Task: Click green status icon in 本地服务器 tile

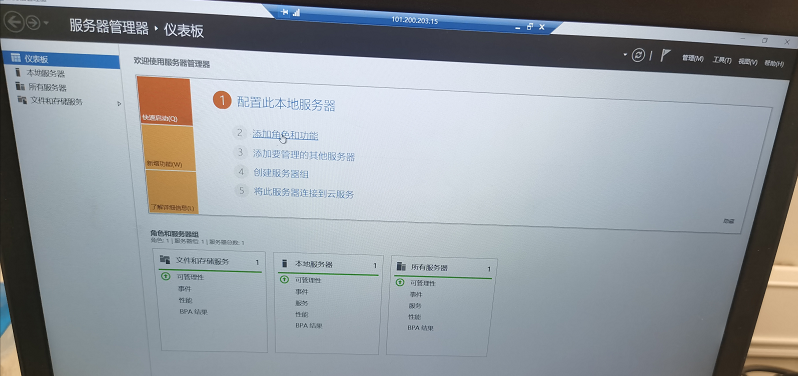Action: coord(284,279)
